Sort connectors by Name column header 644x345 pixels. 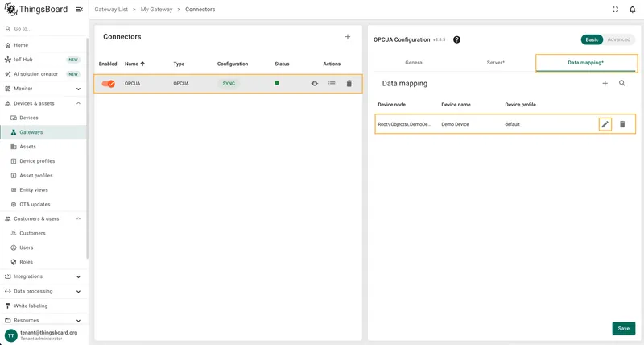(134, 64)
